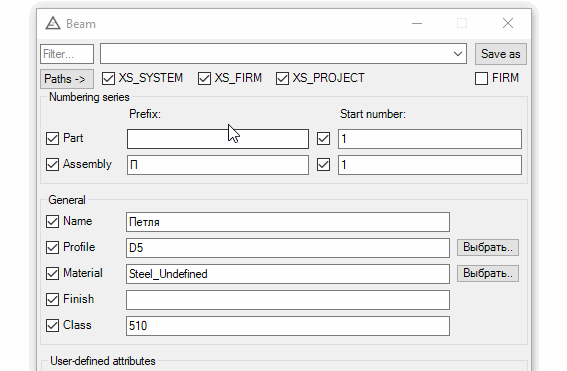Uncheck the Finish checkbox
The image size is (567, 371).
[x=52, y=299]
